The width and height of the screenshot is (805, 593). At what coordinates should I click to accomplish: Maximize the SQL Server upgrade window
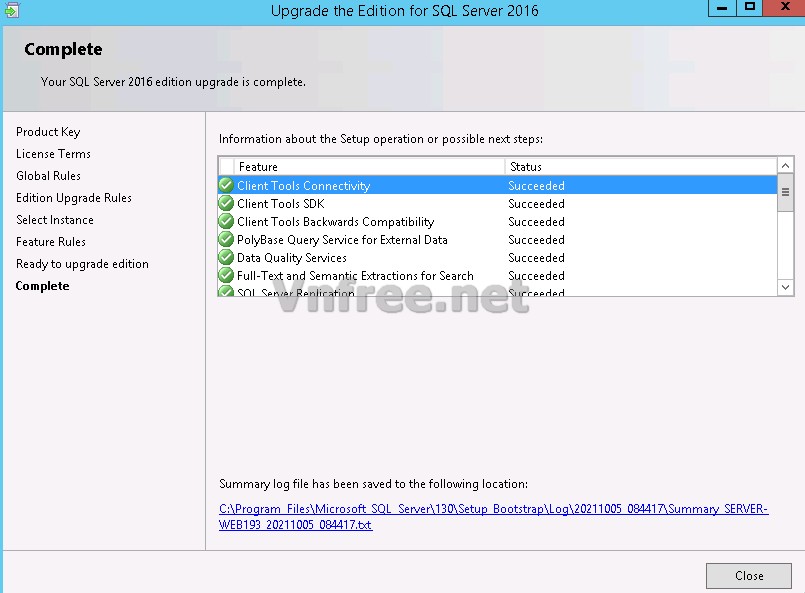coord(750,8)
